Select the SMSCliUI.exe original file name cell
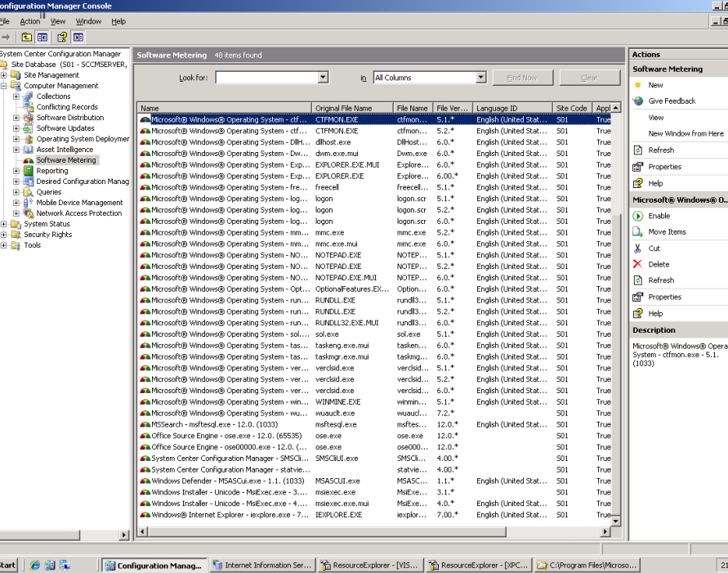Image resolution: width=728 pixels, height=573 pixels. [x=337, y=459]
